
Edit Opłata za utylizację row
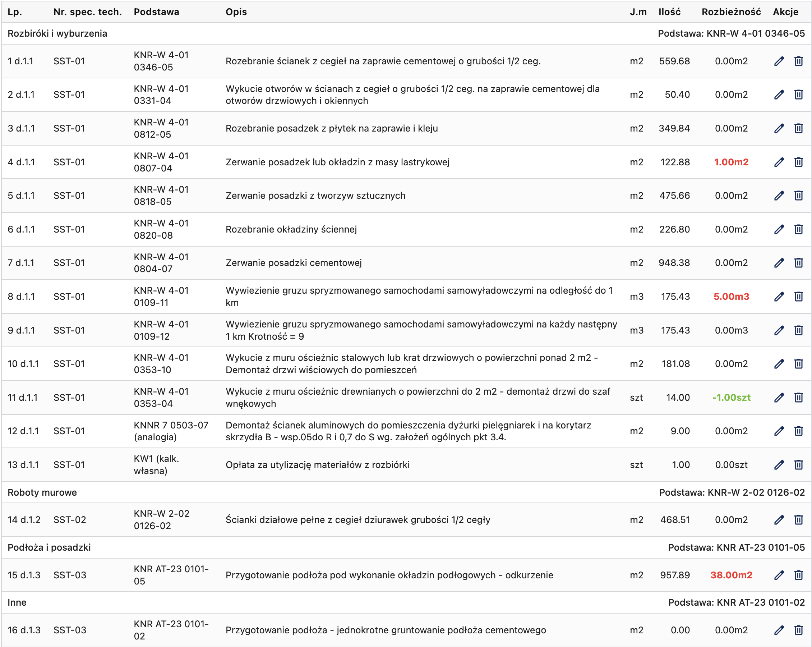tap(779, 465)
